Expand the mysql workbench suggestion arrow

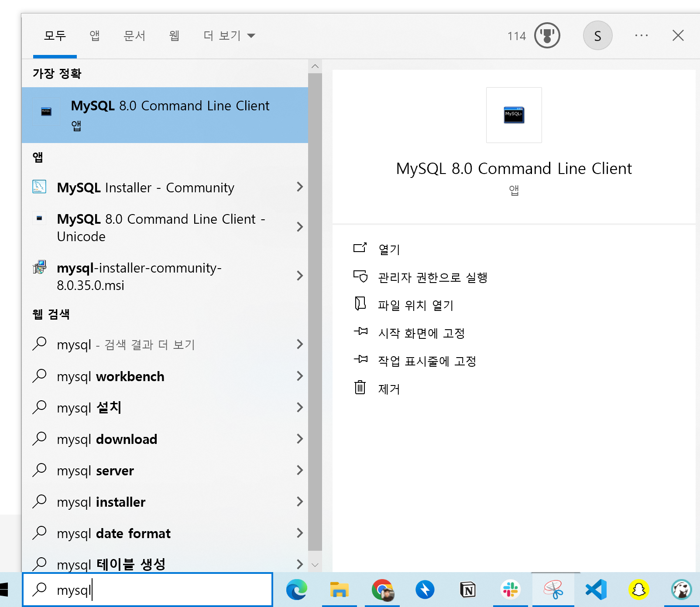(x=300, y=376)
